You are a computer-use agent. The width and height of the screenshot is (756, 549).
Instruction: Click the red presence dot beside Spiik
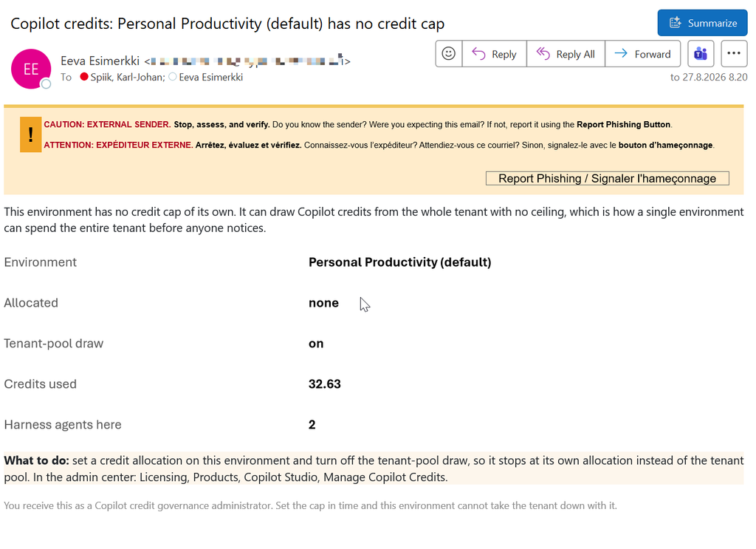tap(84, 77)
